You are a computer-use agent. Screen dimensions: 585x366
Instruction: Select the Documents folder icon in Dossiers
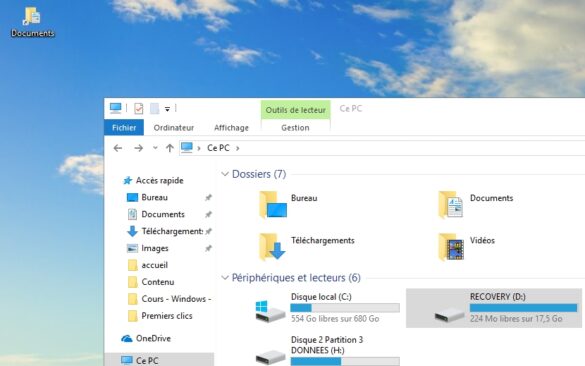[x=451, y=204]
